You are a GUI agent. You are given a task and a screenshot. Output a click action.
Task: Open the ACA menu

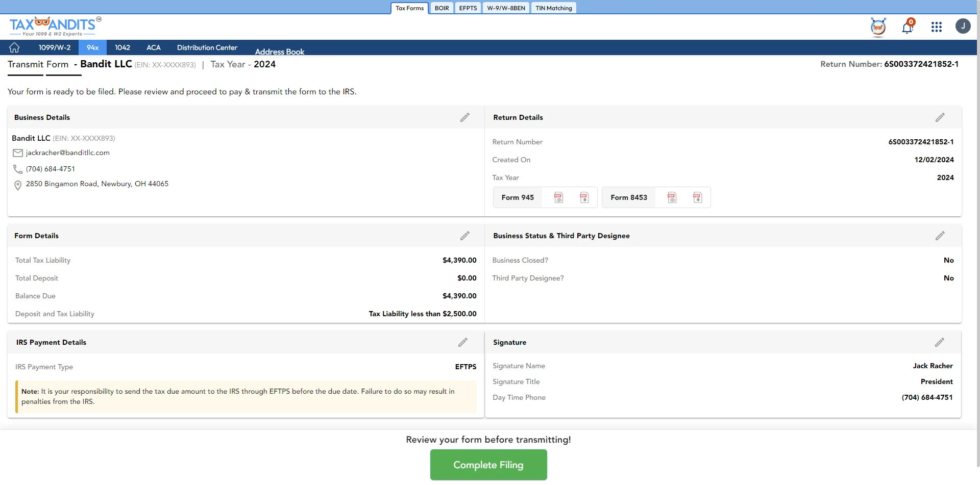(153, 47)
